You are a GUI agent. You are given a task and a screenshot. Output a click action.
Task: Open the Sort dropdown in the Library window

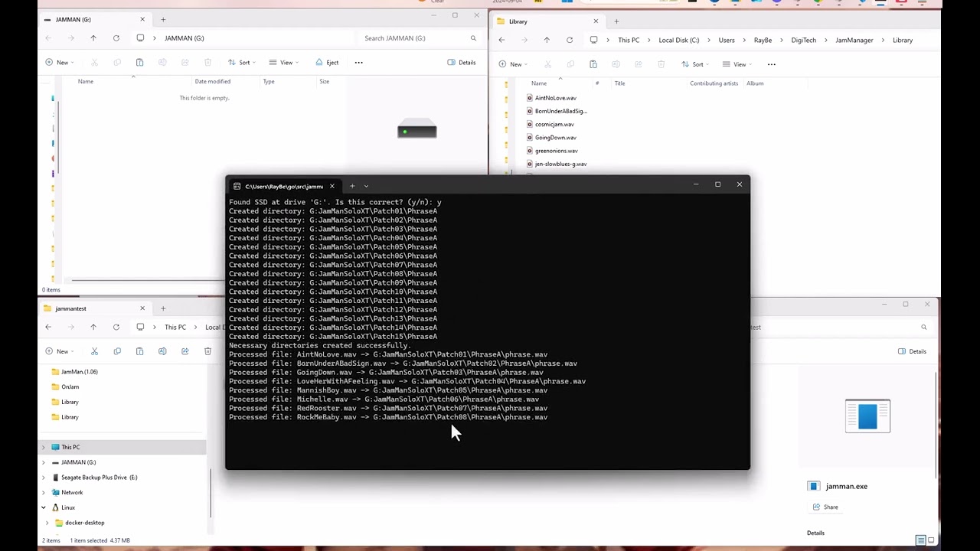pos(694,64)
